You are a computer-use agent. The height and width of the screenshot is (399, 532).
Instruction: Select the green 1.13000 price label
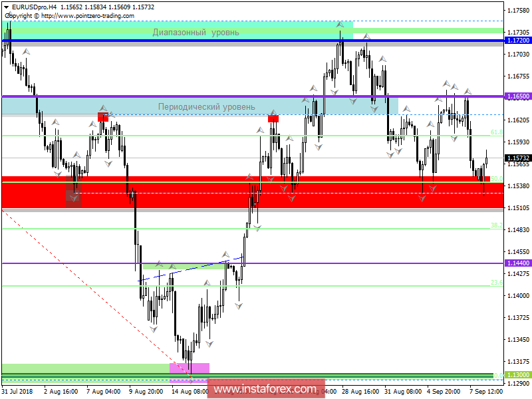[518, 374]
